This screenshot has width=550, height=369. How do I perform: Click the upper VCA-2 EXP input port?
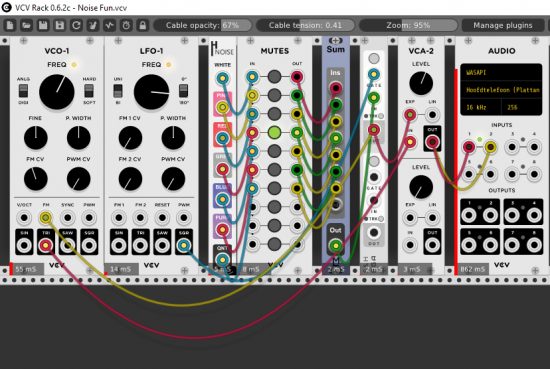pyautogui.click(x=410, y=115)
